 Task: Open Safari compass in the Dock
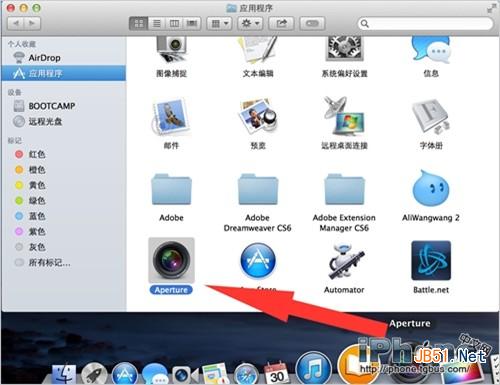click(x=246, y=374)
